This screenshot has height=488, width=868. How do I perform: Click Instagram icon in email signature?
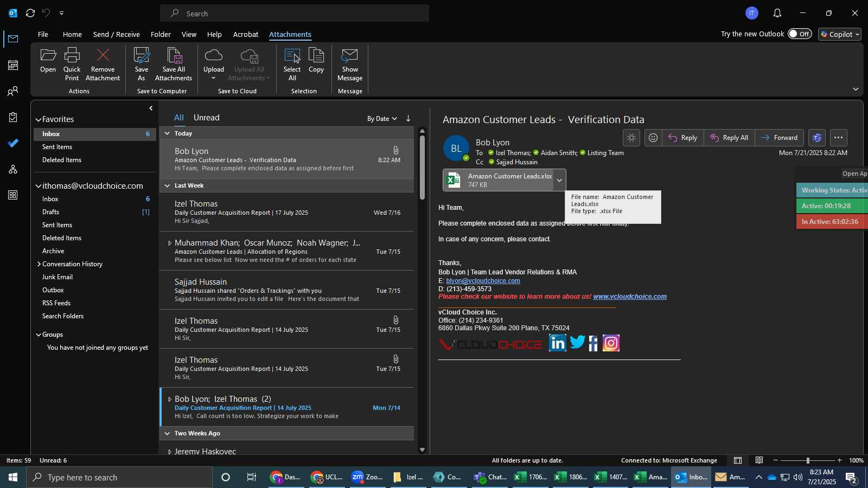pos(611,343)
